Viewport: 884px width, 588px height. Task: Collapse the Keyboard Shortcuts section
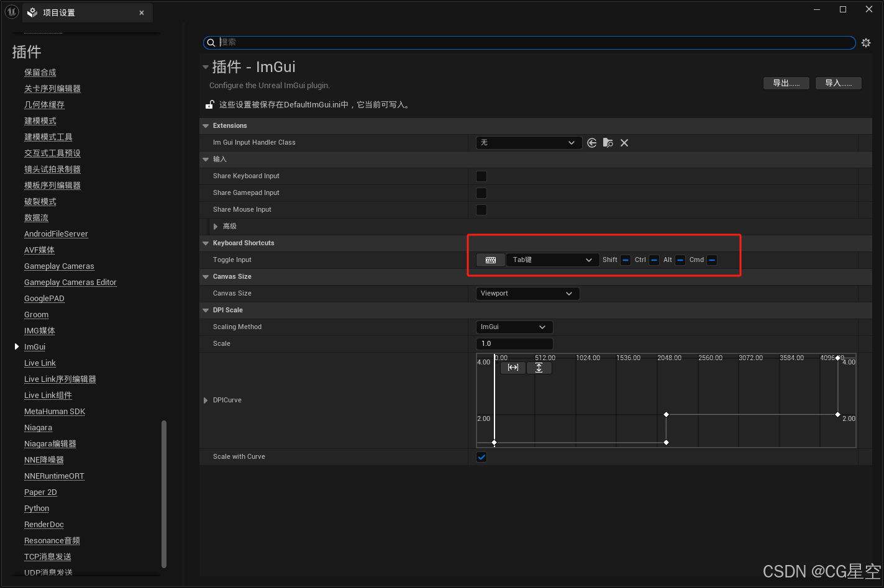pyautogui.click(x=206, y=243)
